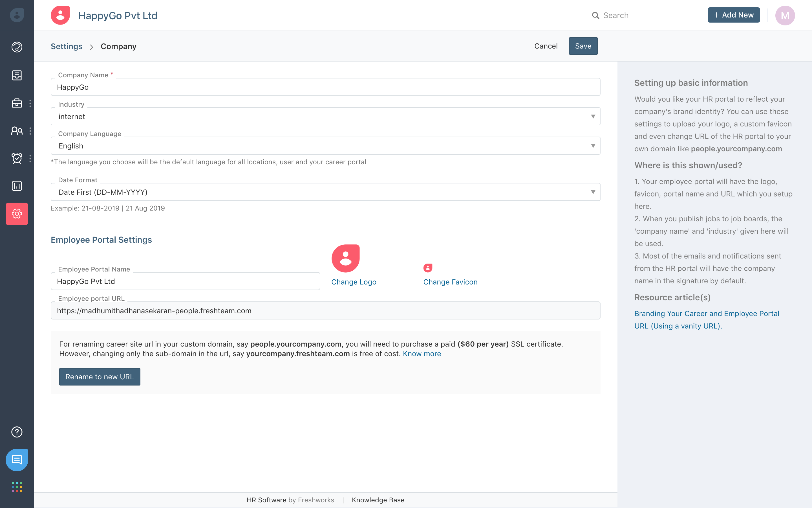Click the Change Favicon link
The width and height of the screenshot is (812, 508).
[450, 282]
